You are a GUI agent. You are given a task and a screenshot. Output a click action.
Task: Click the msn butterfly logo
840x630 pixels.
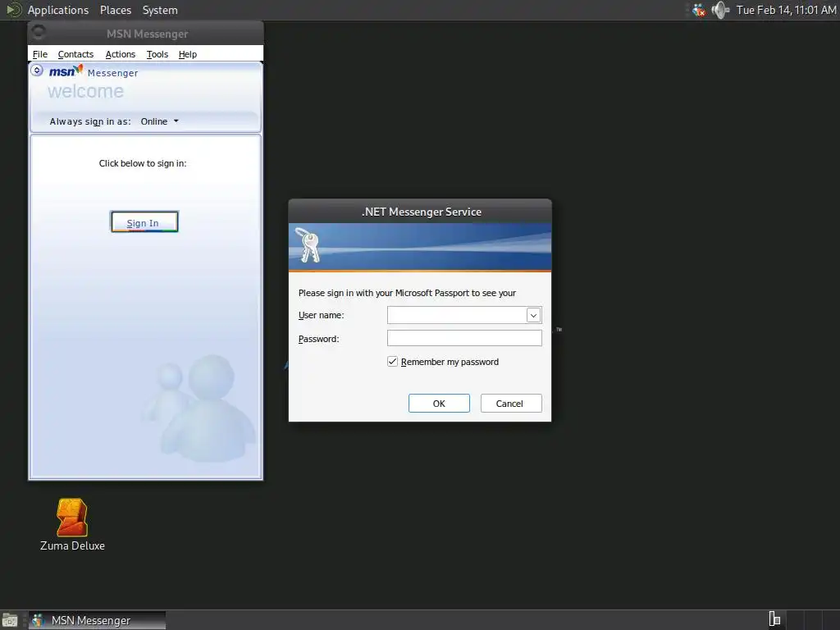click(x=66, y=71)
